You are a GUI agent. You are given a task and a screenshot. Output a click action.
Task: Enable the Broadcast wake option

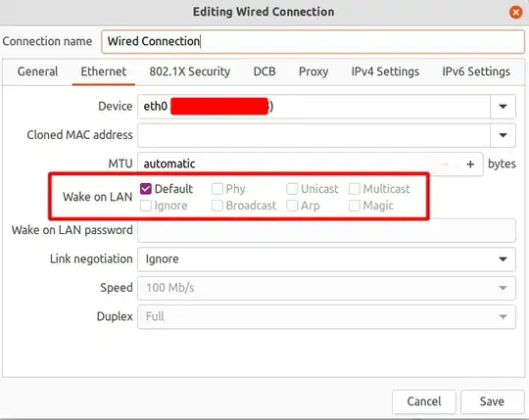(217, 206)
